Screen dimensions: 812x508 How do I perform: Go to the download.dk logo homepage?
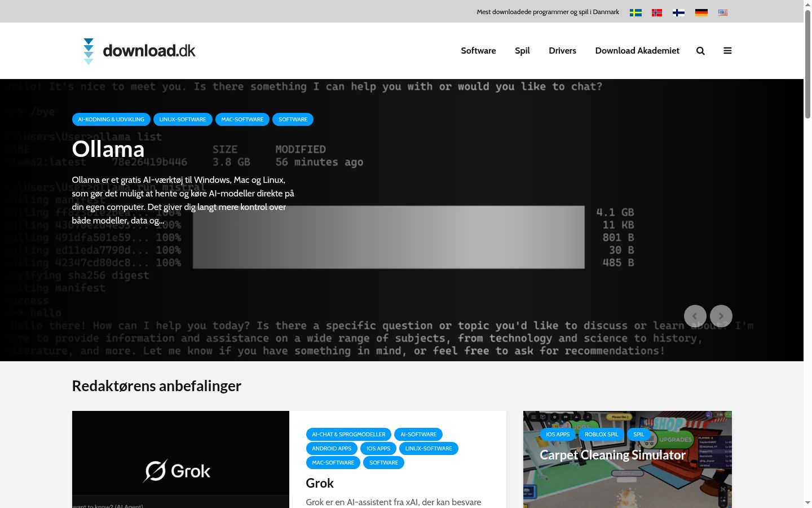(x=139, y=51)
